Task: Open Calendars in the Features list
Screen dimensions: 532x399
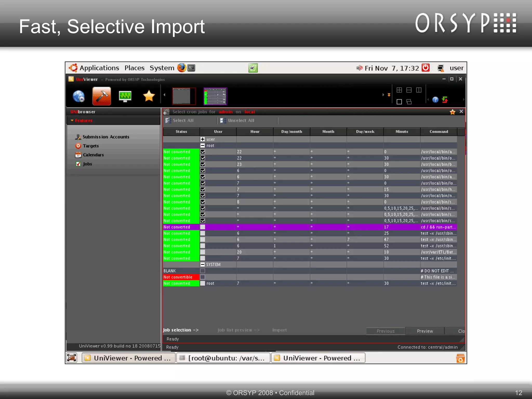Action: 93,155
